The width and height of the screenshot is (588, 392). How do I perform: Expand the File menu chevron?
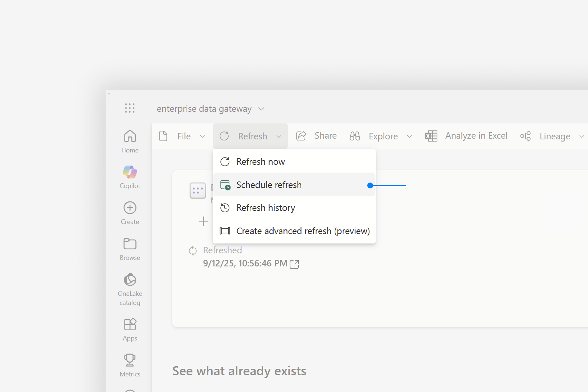[x=203, y=136]
